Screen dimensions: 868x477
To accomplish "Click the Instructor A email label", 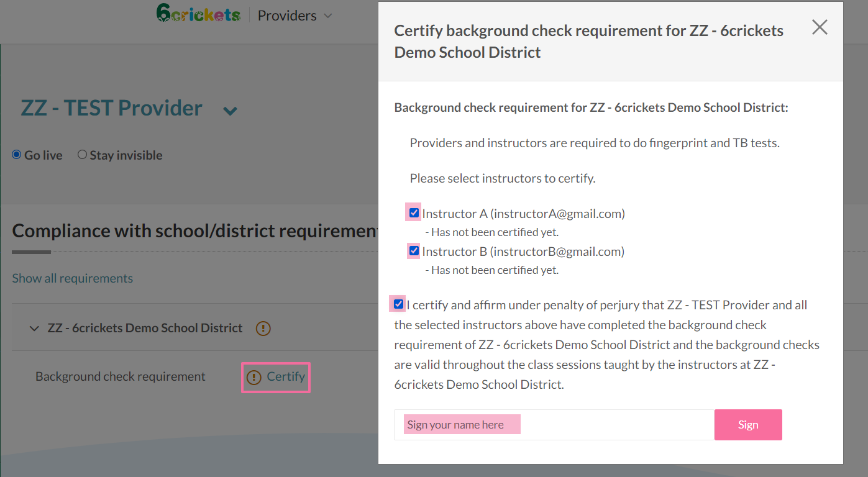I will coord(523,214).
